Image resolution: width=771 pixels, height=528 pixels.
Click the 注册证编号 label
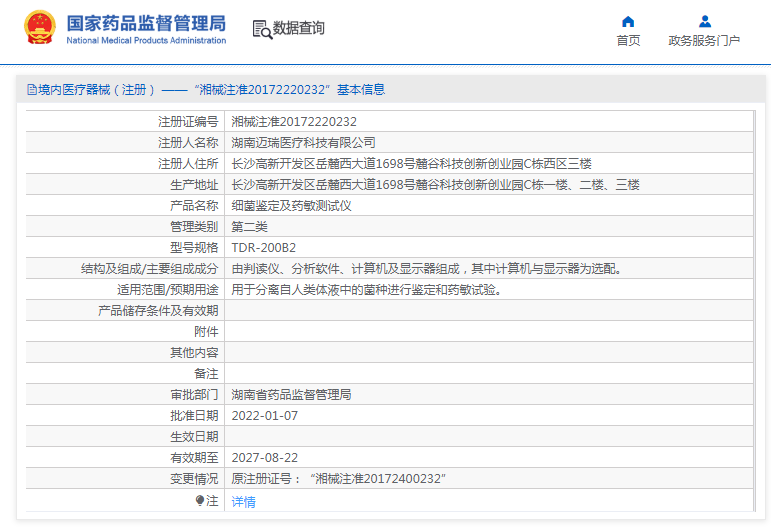tap(188, 121)
